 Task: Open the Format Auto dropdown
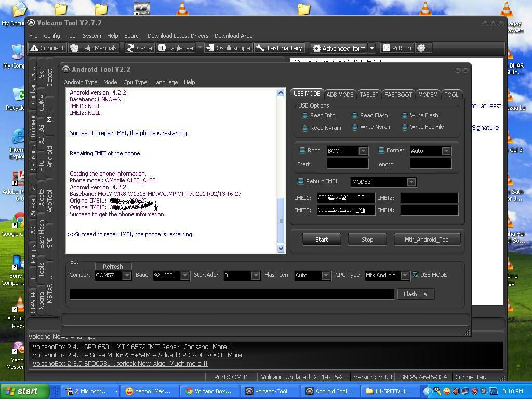point(446,151)
